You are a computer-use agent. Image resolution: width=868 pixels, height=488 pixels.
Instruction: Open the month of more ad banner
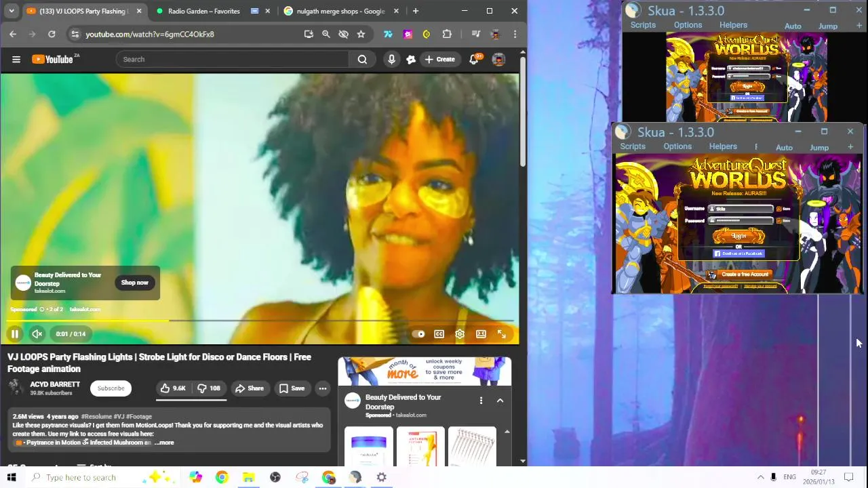(425, 371)
